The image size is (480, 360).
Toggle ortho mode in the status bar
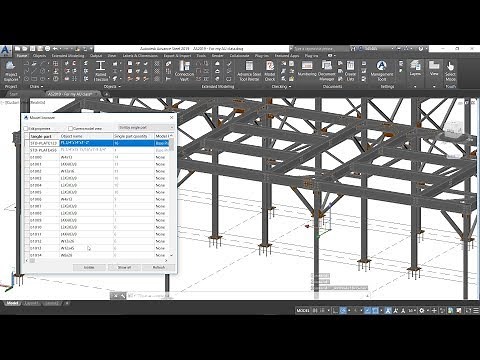[x=336, y=311]
